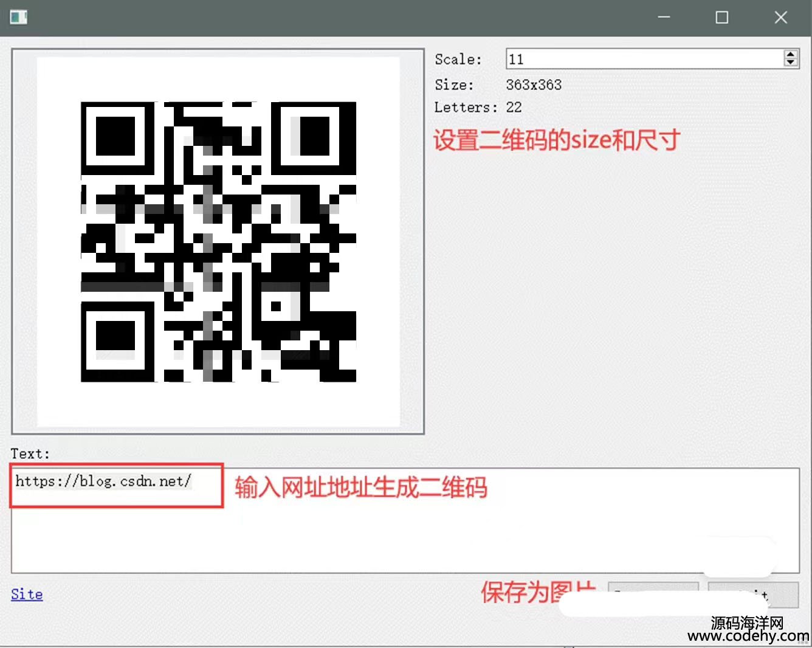Open the Site hyperlink
The image size is (812, 648).
click(27, 594)
